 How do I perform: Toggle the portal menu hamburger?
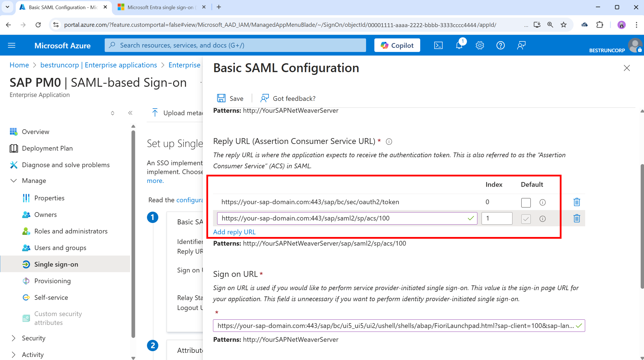(x=11, y=45)
